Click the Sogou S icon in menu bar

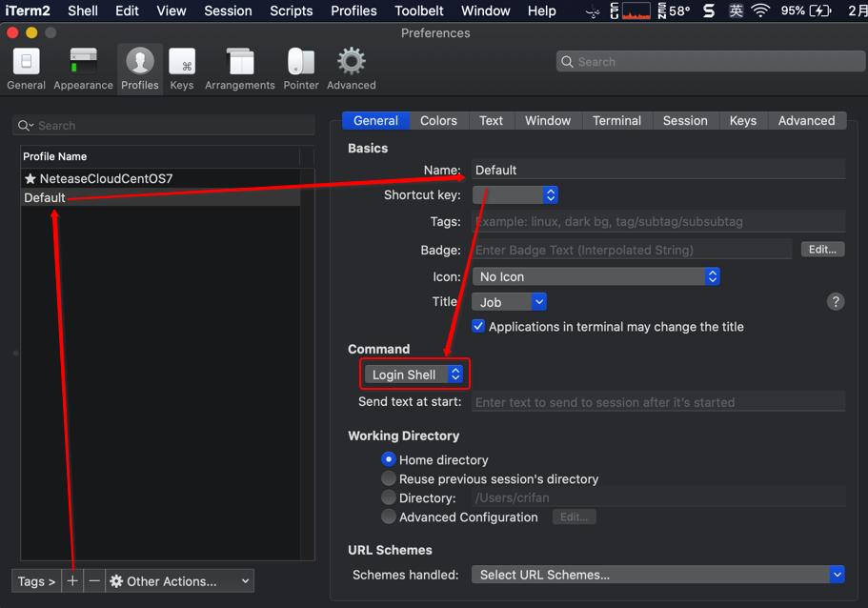point(709,10)
